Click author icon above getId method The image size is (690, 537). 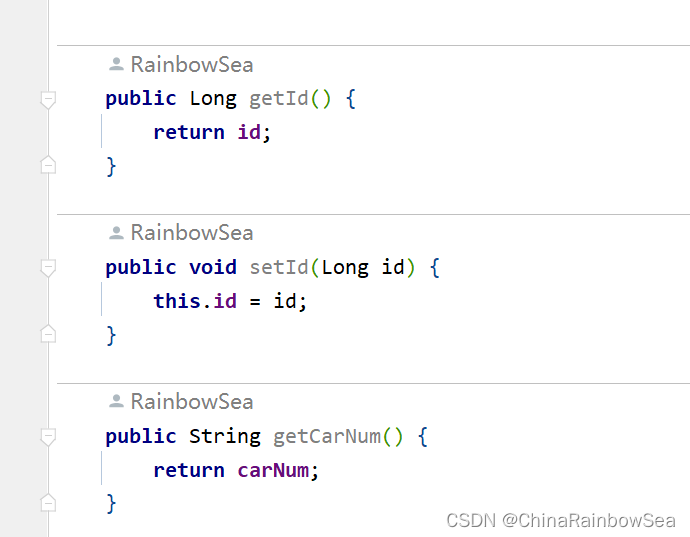coord(116,64)
